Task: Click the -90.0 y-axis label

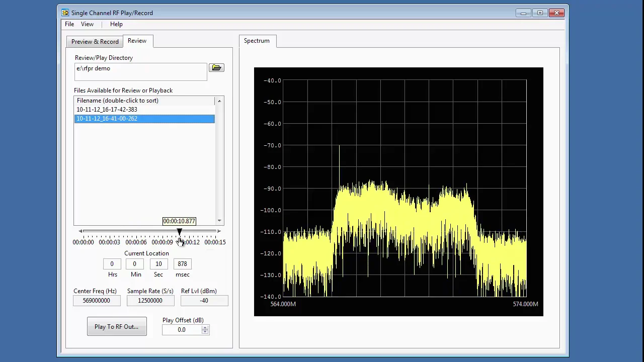Action: pos(272,189)
